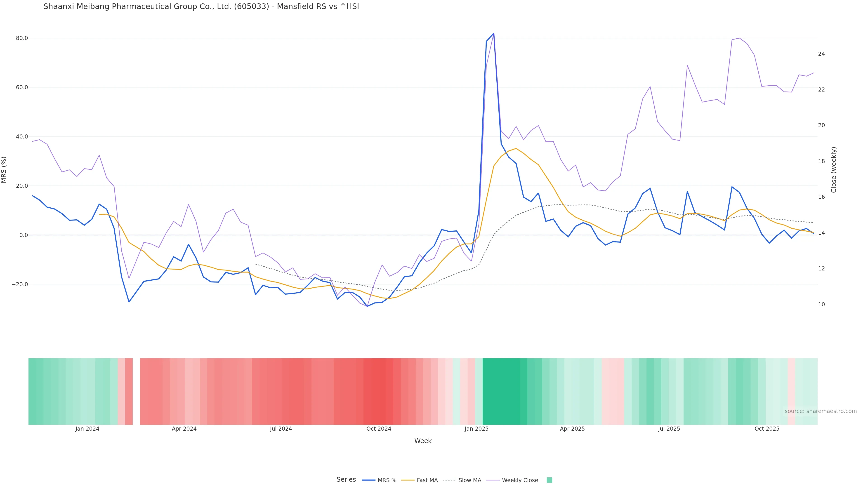868x488 pixels.
Task: Click the sharemaestro.com source text
Action: (x=821, y=411)
